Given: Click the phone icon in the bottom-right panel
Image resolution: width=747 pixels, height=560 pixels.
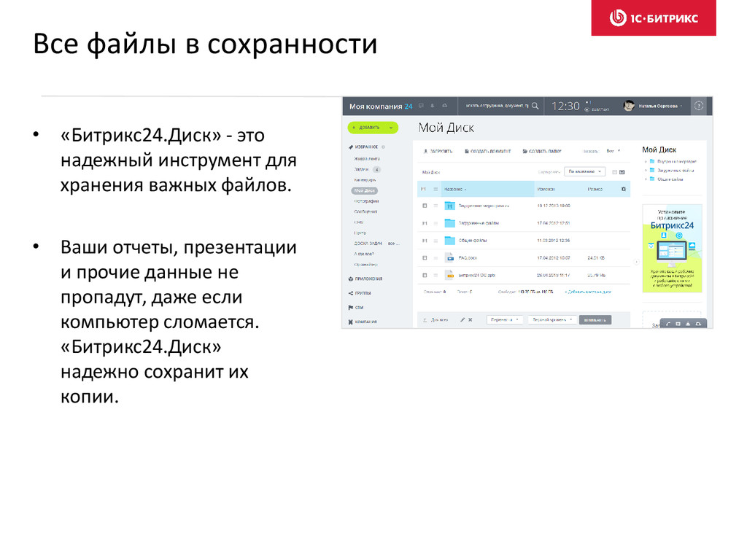Looking at the screenshot, I should (x=668, y=324).
